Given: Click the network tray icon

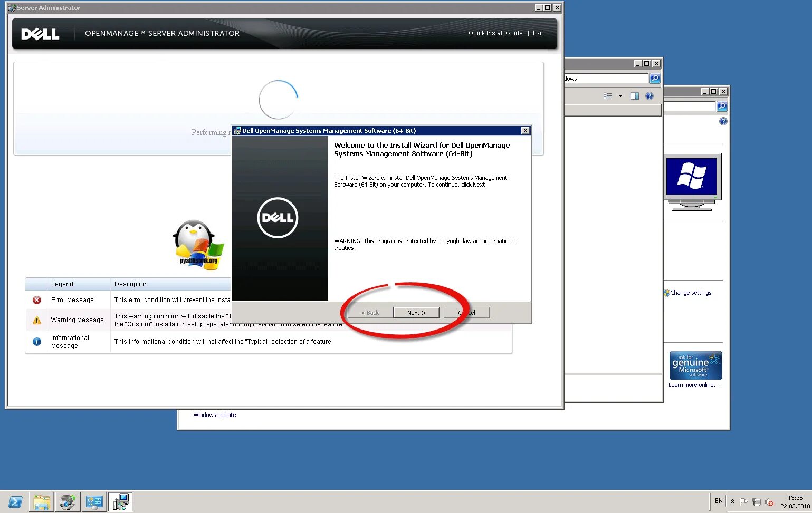Looking at the screenshot, I should click(x=757, y=502).
